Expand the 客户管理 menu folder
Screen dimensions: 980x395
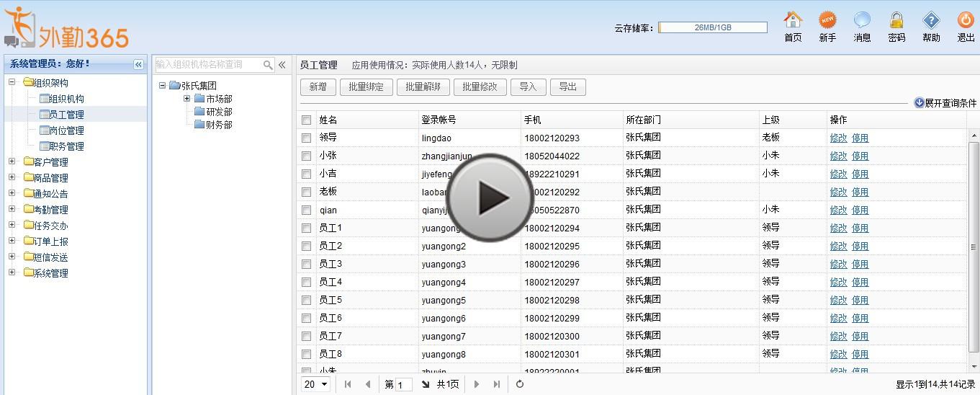pyautogui.click(x=12, y=162)
